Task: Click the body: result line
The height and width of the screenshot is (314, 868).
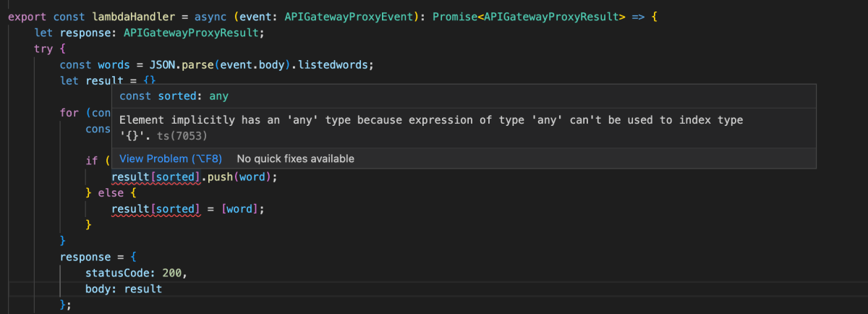Action: tap(124, 289)
